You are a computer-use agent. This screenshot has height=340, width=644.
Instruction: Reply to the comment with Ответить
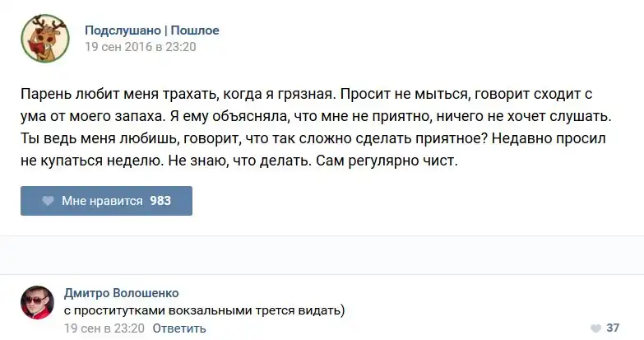pos(178,328)
